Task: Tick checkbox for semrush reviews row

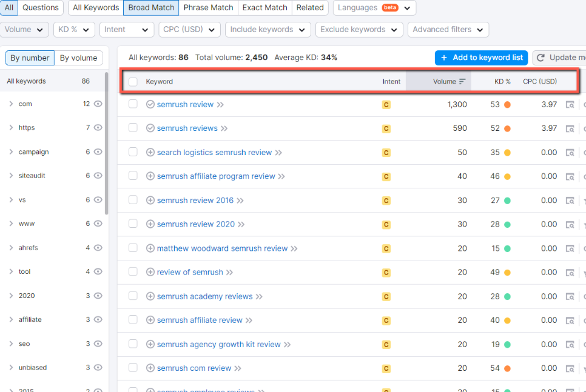Action: coord(133,128)
